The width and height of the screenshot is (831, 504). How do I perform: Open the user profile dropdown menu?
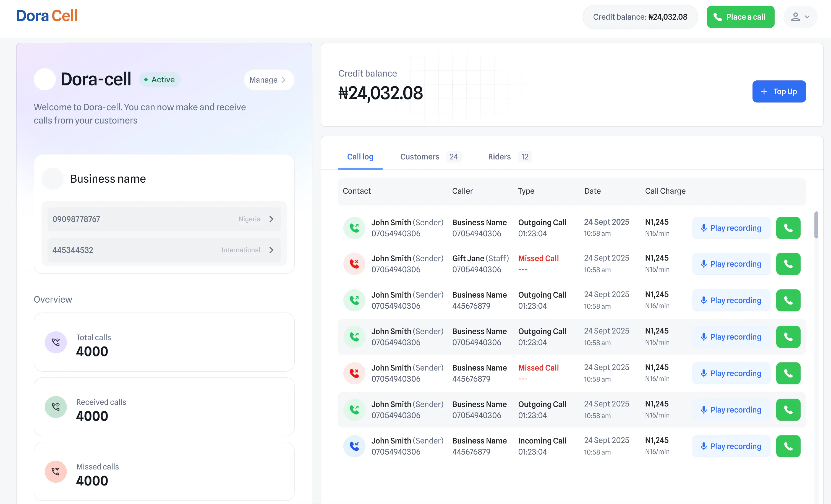800,17
